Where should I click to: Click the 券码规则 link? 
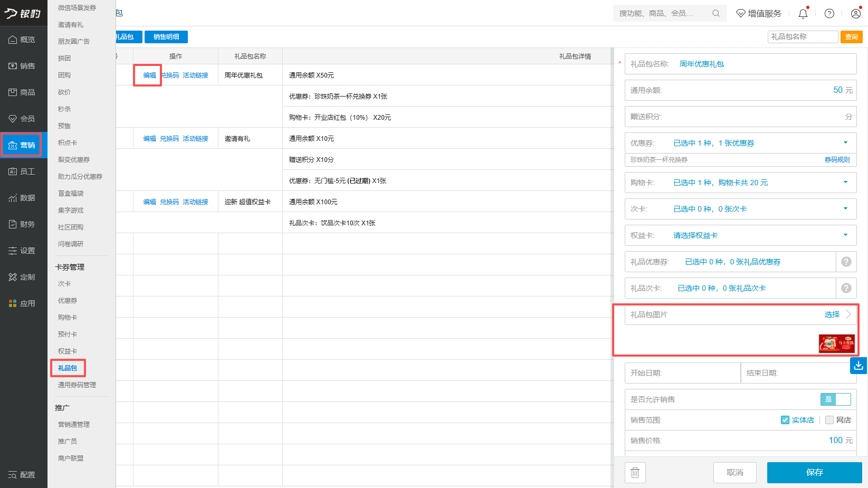point(837,160)
